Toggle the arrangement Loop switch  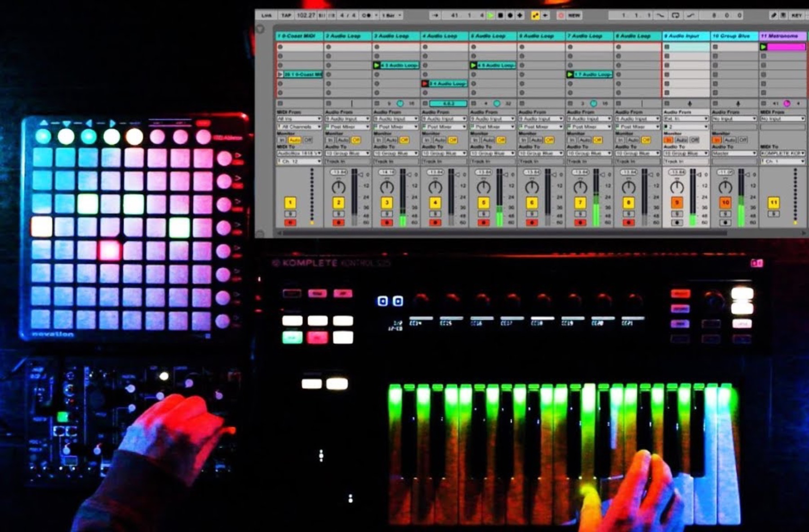click(x=676, y=15)
